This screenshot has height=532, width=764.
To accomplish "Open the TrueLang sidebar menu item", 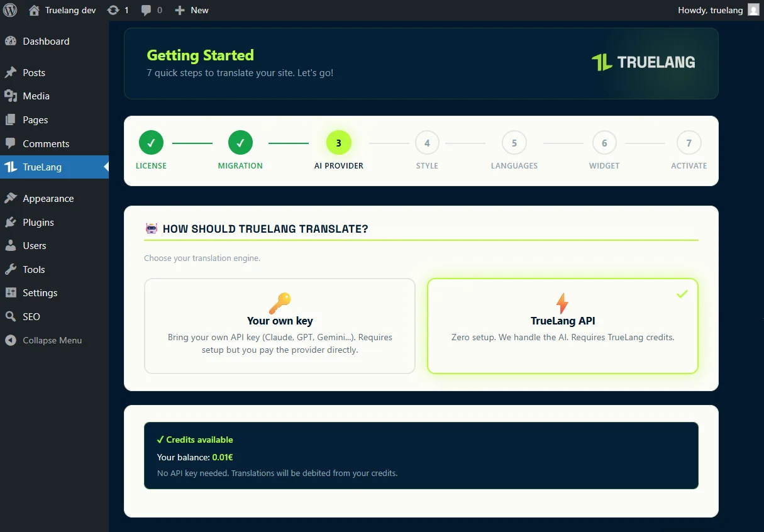I will [42, 167].
